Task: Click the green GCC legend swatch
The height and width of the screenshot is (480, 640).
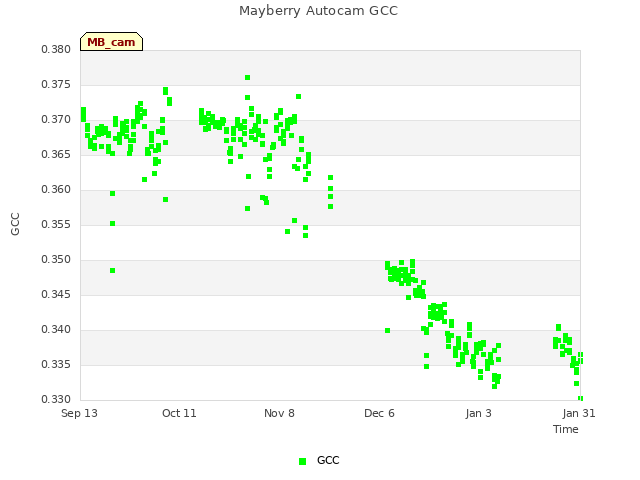Action: tap(302, 461)
